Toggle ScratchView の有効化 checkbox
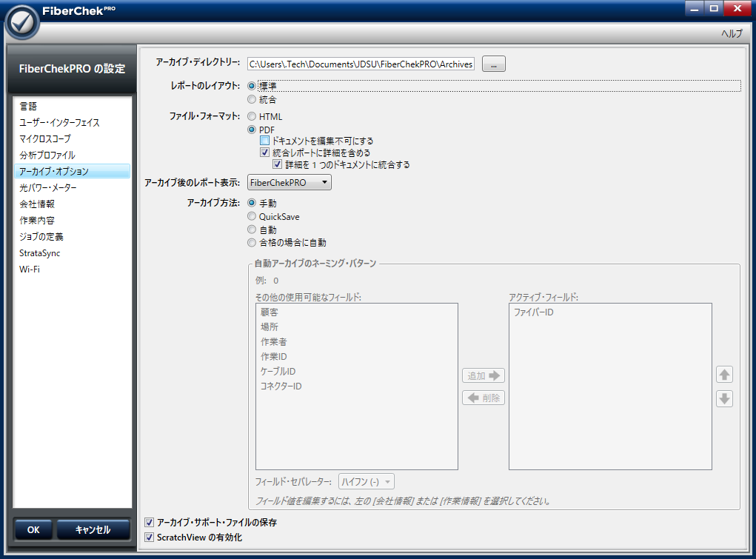This screenshot has height=559, width=756. 150,538
